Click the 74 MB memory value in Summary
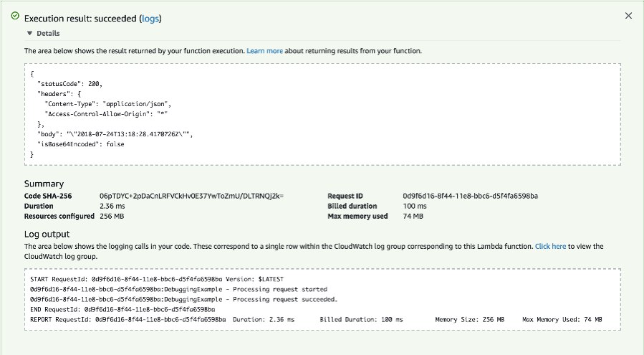Screen dimensions: 644x355 (413, 216)
